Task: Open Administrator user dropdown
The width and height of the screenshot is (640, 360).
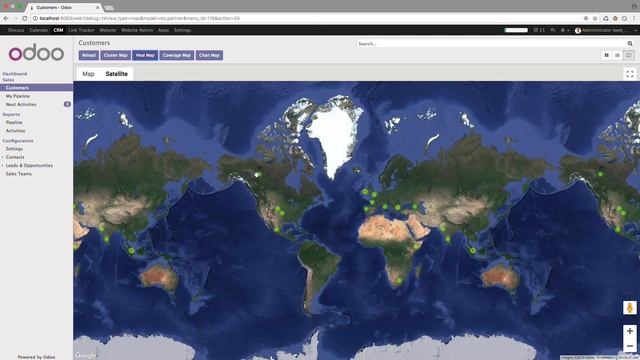Action: pos(605,30)
